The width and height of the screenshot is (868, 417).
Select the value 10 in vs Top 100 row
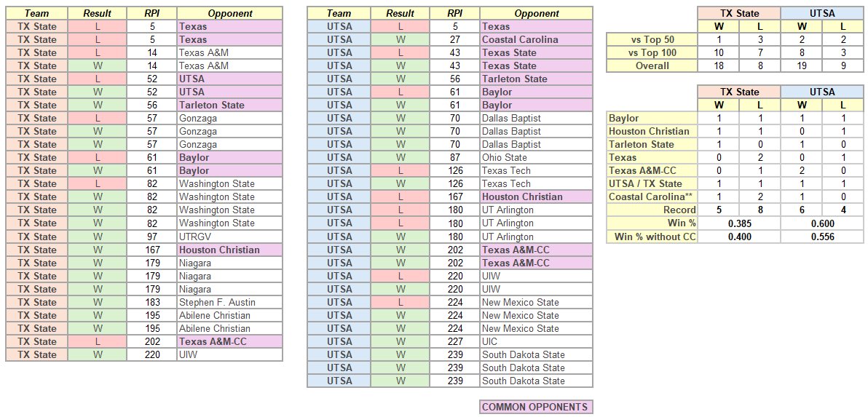pyautogui.click(x=719, y=52)
